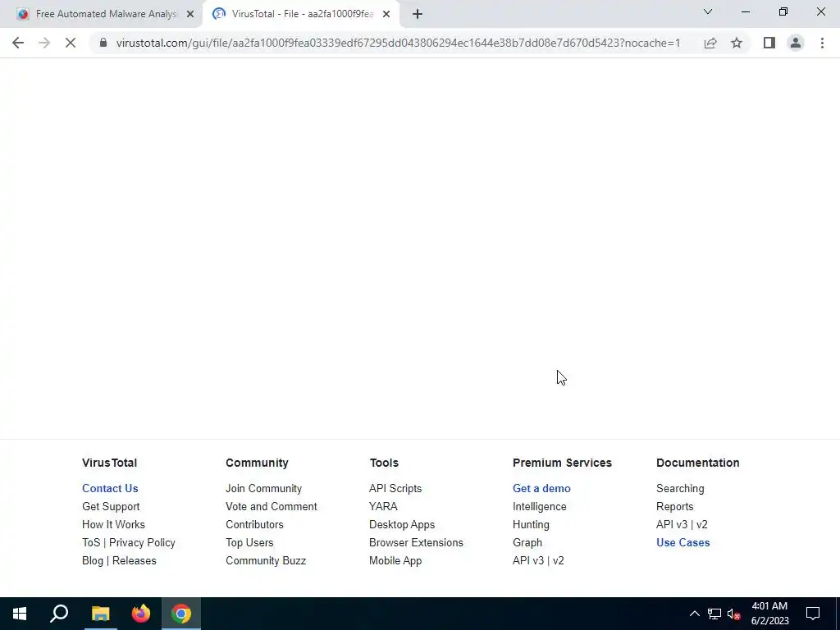Show hidden system tray icons
Viewport: 840px width, 630px height.
694,614
